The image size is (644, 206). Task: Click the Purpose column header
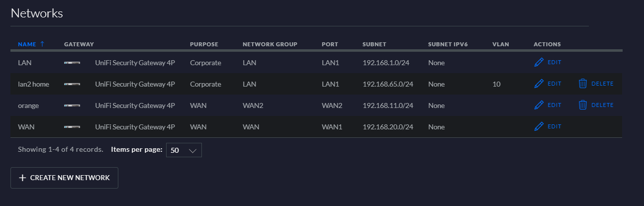point(204,44)
